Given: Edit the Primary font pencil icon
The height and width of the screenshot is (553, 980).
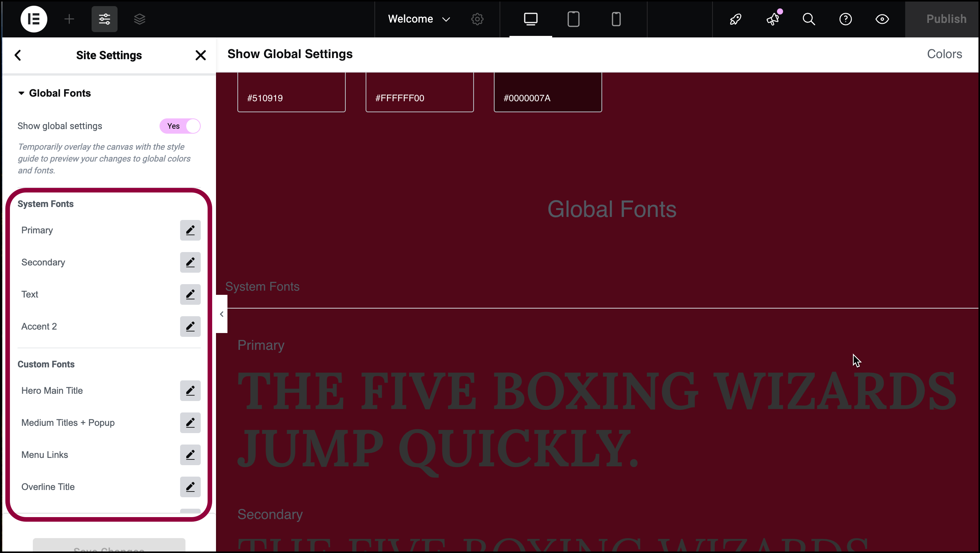Looking at the screenshot, I should tap(190, 230).
